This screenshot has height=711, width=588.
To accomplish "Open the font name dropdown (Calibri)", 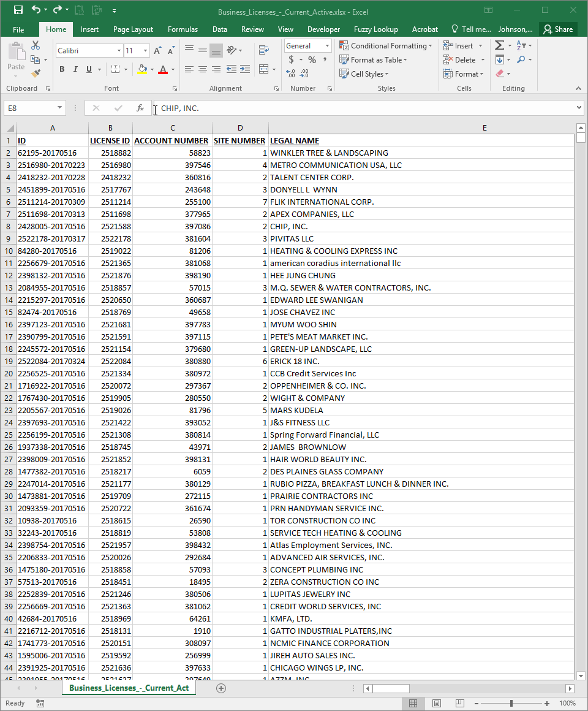I will point(119,51).
